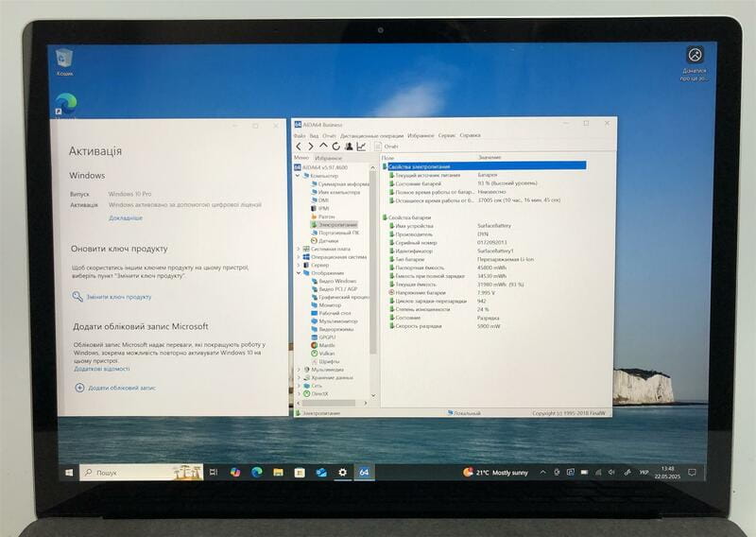
Task: Open the graph chart toolbar icon
Action: click(x=361, y=147)
